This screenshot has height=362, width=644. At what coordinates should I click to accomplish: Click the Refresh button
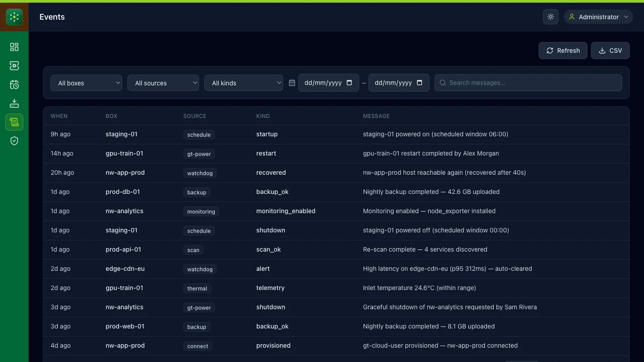(x=563, y=51)
